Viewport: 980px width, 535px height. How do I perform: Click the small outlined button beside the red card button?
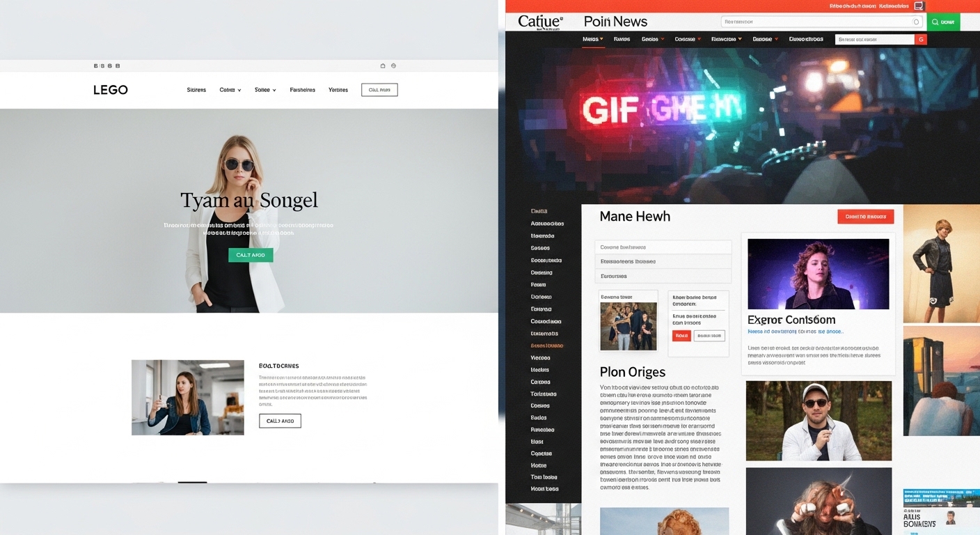[709, 336]
